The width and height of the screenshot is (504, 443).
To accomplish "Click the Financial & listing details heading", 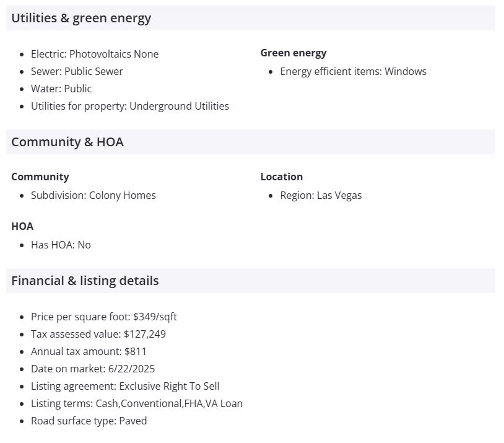I will (x=85, y=281).
